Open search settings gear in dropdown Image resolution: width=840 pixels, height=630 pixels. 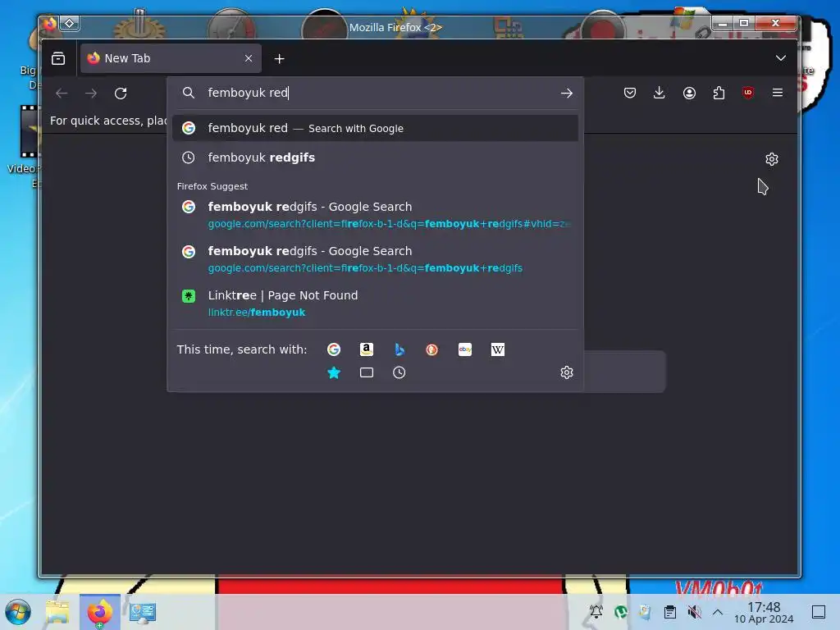567,373
